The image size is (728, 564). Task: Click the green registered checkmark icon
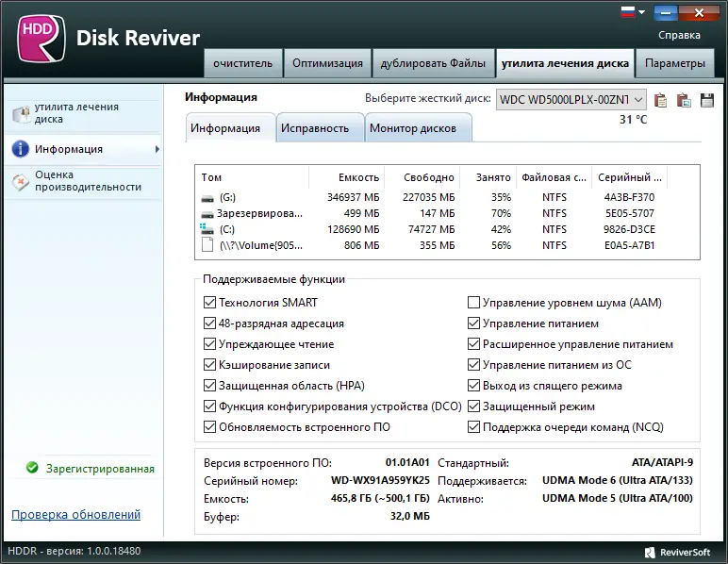coord(32,468)
